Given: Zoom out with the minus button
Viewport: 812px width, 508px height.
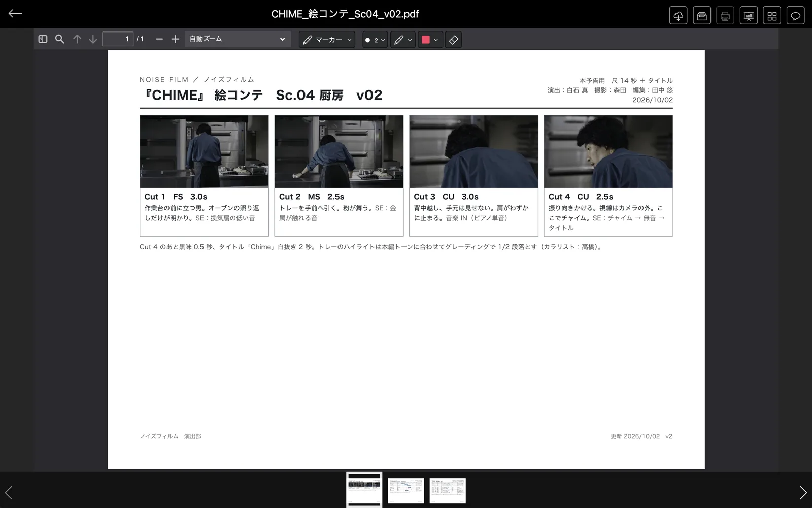Looking at the screenshot, I should pos(159,39).
